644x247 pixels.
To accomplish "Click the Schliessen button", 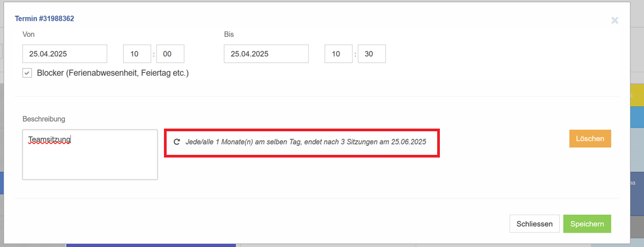I will pyautogui.click(x=535, y=224).
